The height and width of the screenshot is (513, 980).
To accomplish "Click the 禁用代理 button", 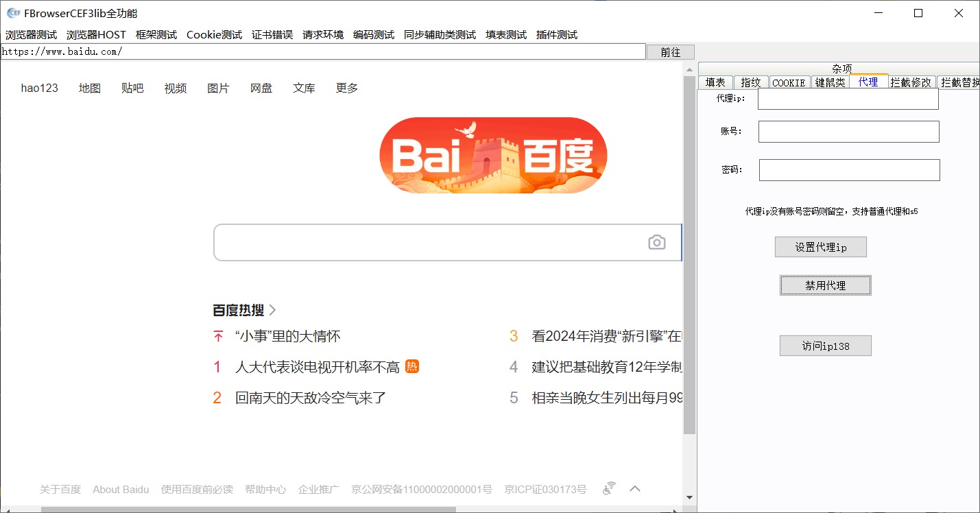I will pyautogui.click(x=826, y=285).
